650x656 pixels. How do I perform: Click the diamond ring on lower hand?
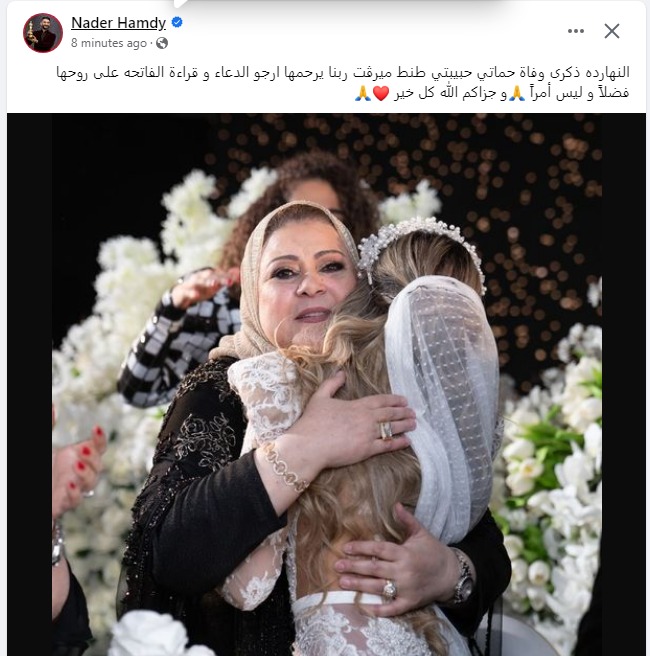pos(389,589)
